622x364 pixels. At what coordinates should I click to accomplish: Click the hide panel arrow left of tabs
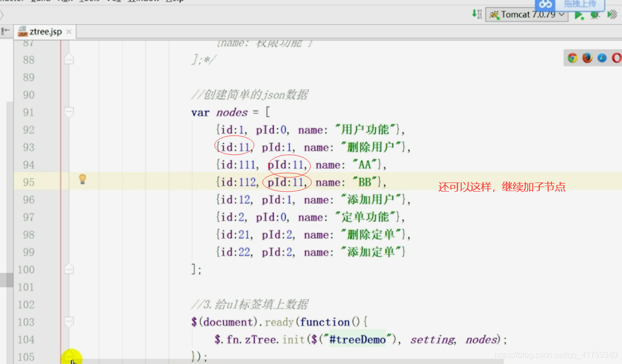pyautogui.click(x=7, y=31)
